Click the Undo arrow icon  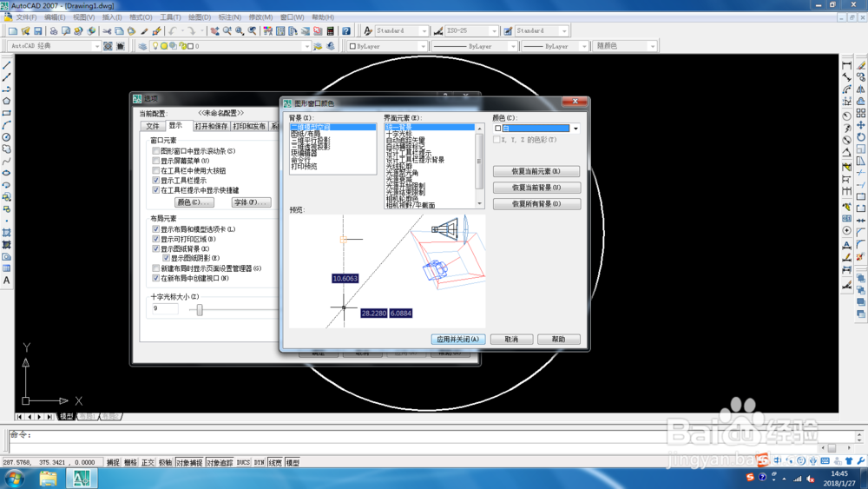173,31
